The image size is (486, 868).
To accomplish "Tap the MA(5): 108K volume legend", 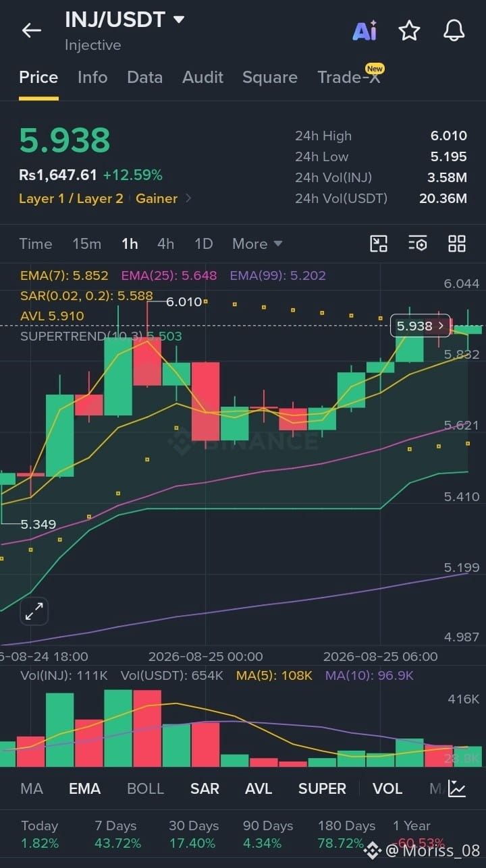I will 274,675.
